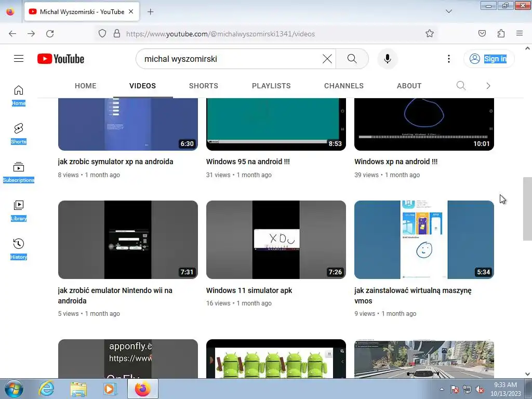
Task: Click the scrollbar down arrow
Action: pyautogui.click(x=527, y=374)
